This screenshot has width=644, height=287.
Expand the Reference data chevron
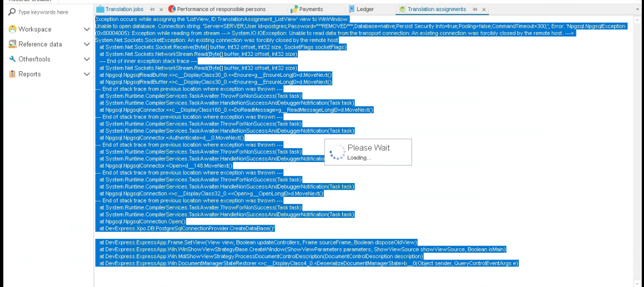tap(87, 44)
